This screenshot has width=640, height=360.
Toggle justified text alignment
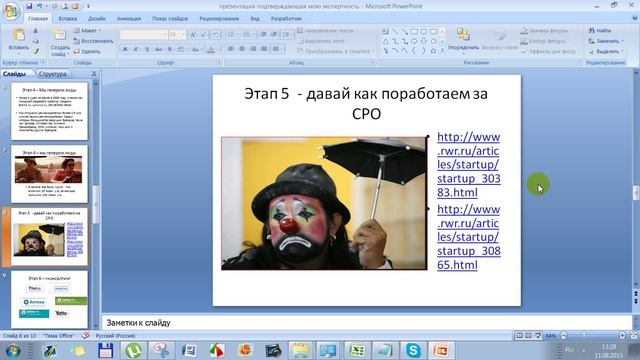click(x=264, y=49)
